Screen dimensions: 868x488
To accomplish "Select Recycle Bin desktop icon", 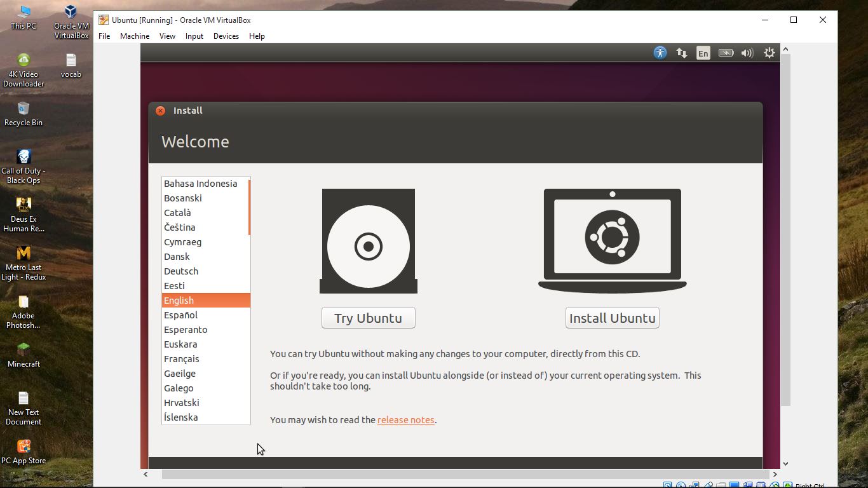I will pyautogui.click(x=24, y=114).
